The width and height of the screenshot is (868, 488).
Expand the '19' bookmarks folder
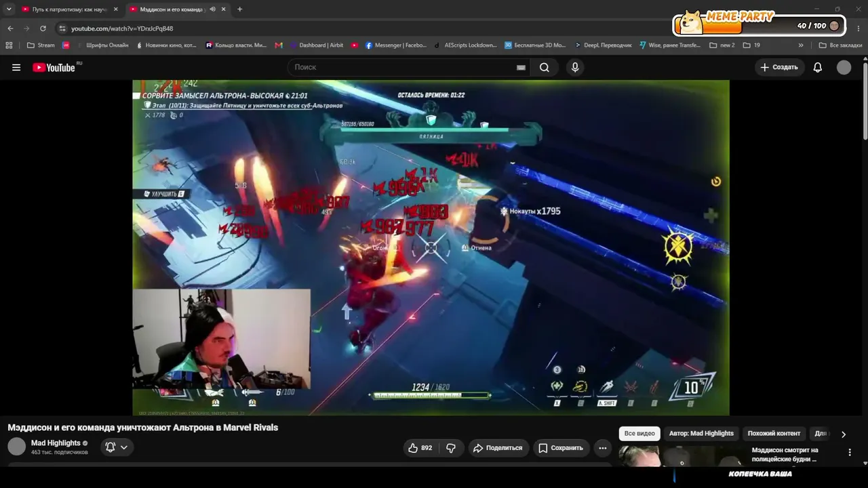pyautogui.click(x=752, y=45)
